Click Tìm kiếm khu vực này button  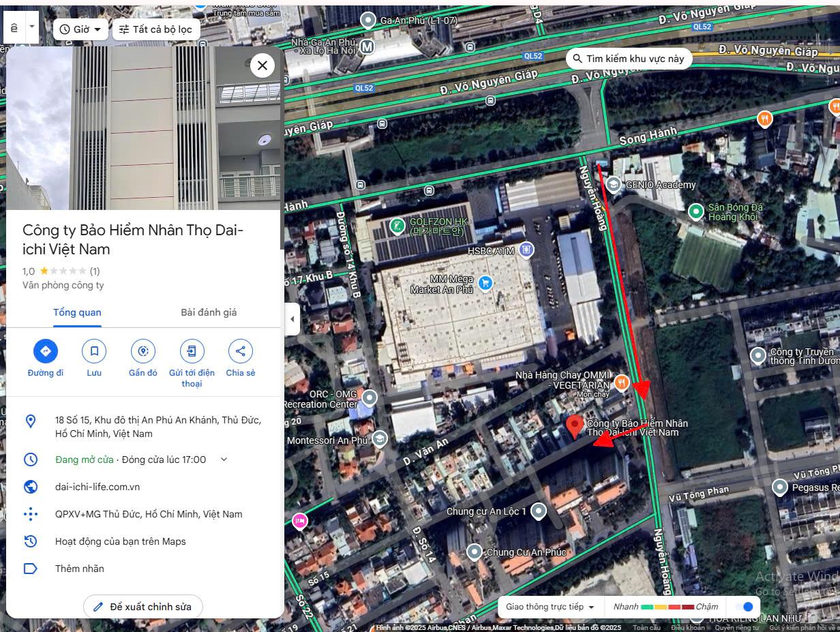click(x=629, y=59)
